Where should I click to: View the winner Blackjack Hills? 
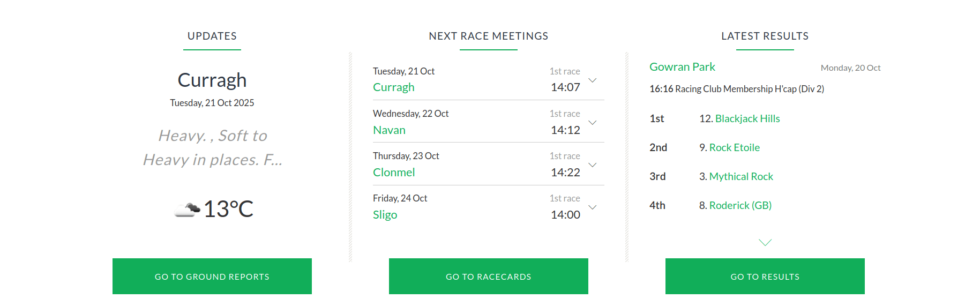[747, 118]
